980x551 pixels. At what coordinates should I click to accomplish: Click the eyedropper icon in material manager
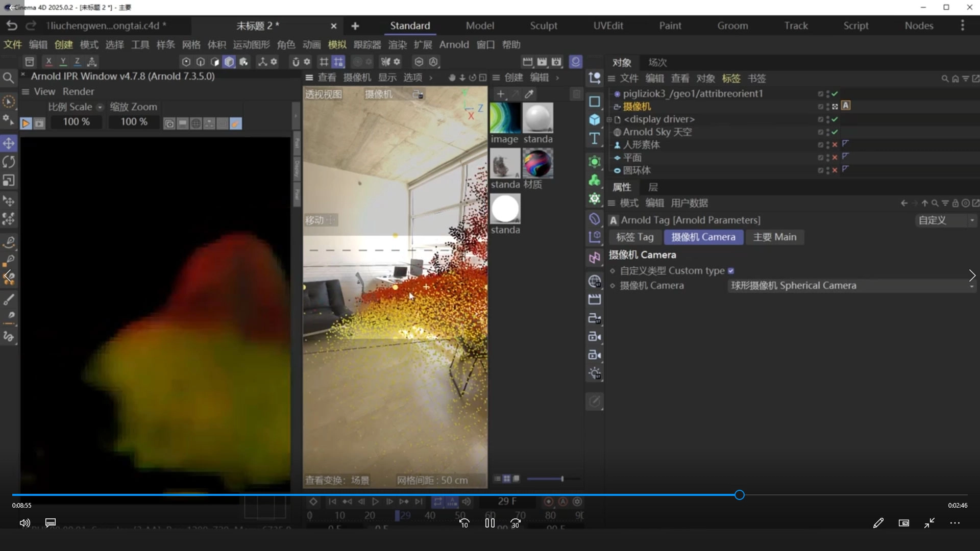[529, 94]
